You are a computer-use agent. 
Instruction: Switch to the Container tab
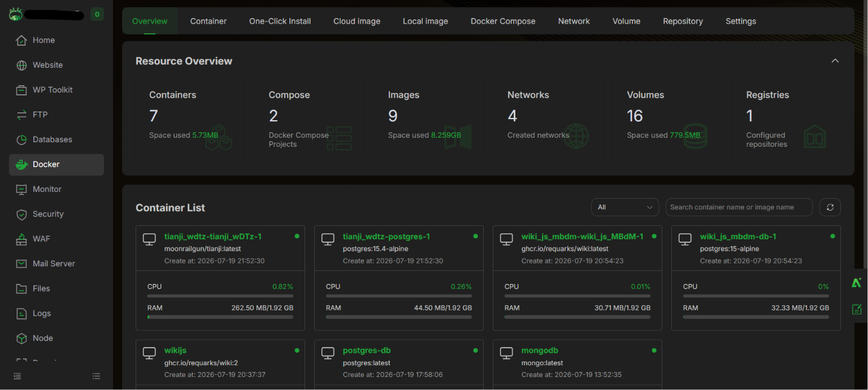pos(209,21)
